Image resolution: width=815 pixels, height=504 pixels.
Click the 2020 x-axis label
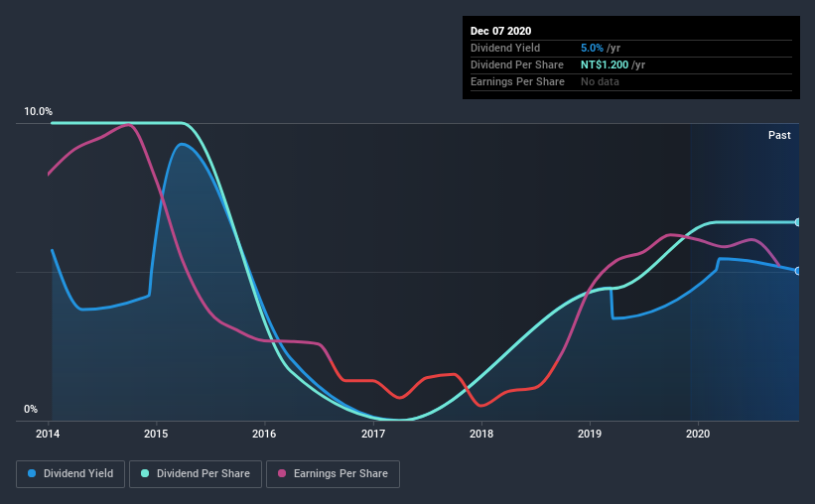click(698, 434)
